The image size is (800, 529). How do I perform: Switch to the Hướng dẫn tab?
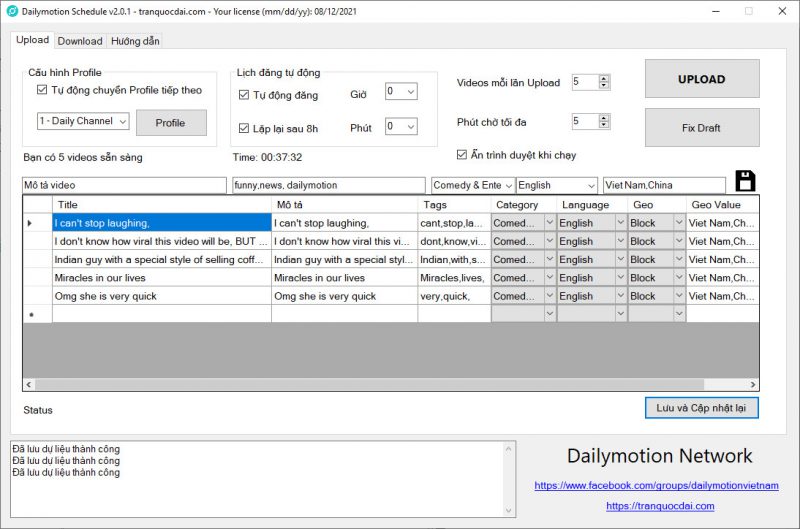135,41
